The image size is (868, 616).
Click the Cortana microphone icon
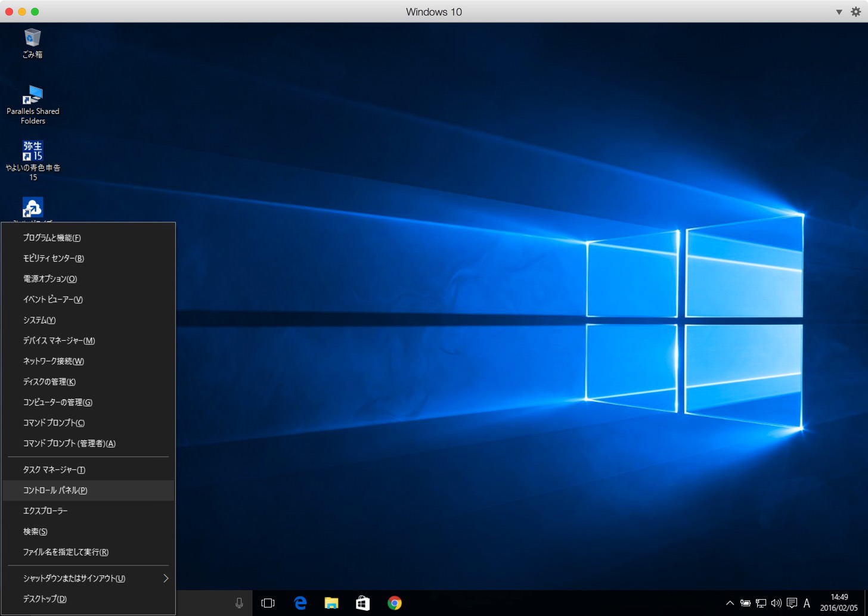tap(239, 603)
